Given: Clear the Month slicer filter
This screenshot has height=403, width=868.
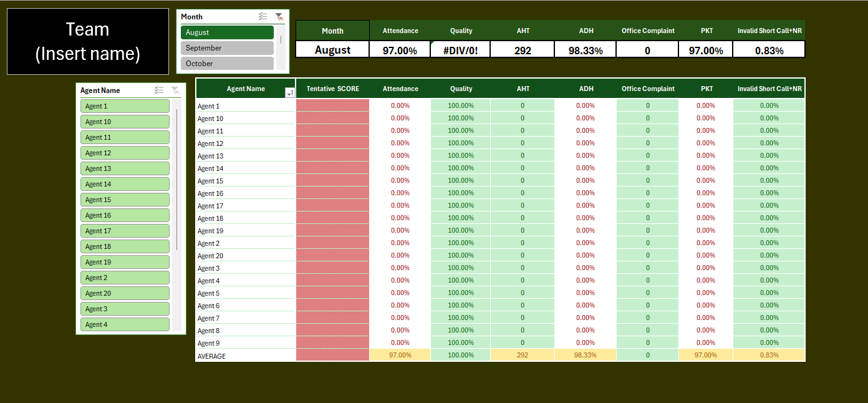Looking at the screenshot, I should point(279,17).
